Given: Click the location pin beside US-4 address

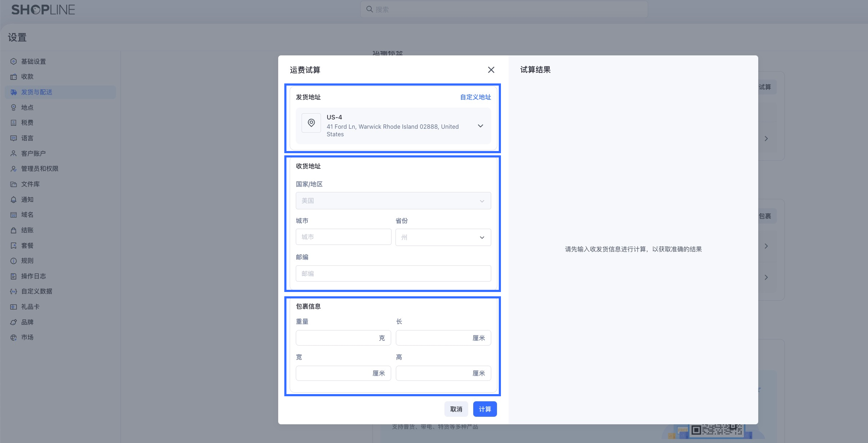Looking at the screenshot, I should [x=311, y=123].
